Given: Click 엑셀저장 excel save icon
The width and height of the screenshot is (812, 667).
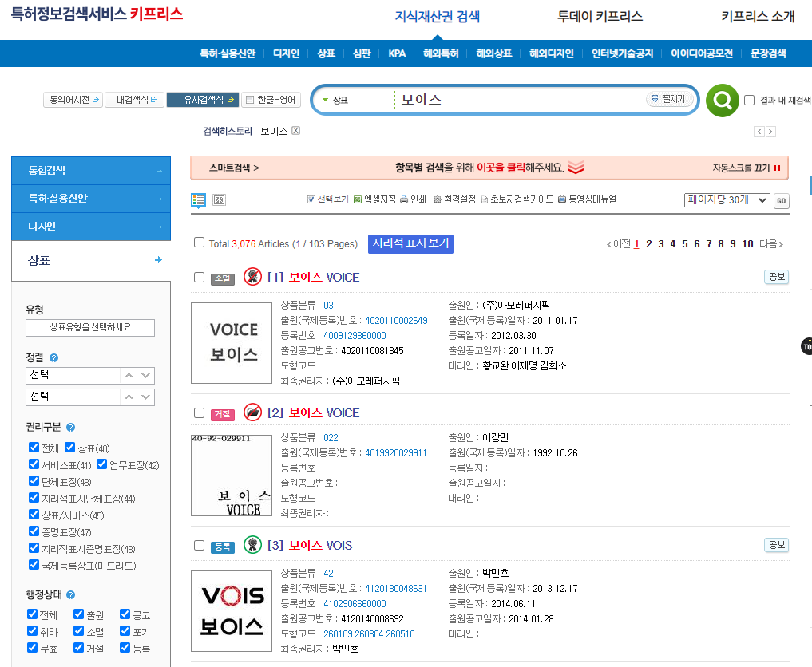Looking at the screenshot, I should tap(358, 199).
